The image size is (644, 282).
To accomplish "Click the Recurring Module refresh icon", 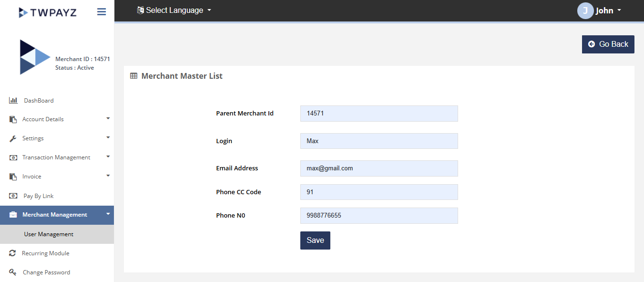I will click(12, 253).
